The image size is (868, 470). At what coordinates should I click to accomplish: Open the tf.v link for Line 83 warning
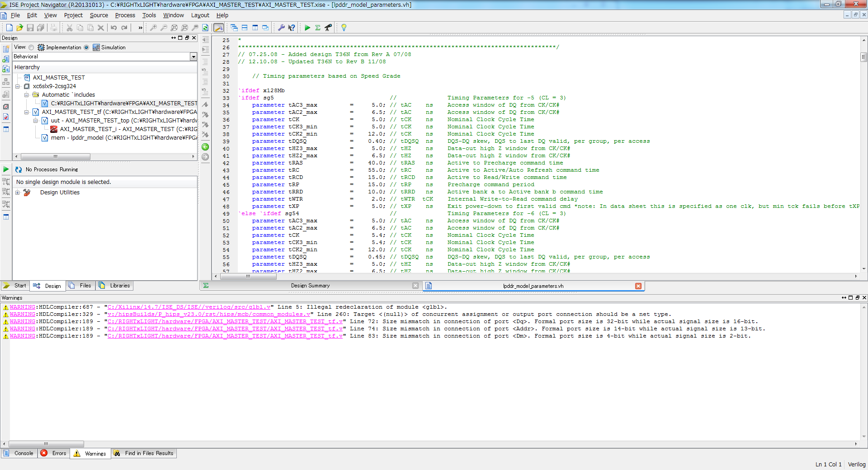tap(225, 336)
